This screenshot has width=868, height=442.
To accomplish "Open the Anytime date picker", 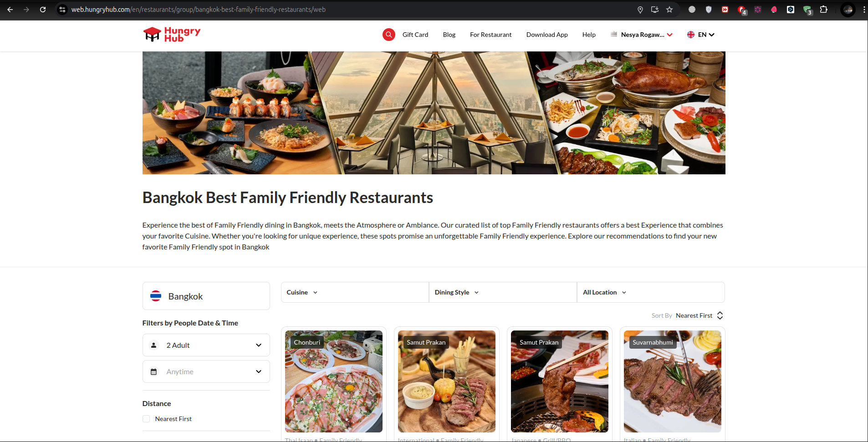I will coord(206,371).
